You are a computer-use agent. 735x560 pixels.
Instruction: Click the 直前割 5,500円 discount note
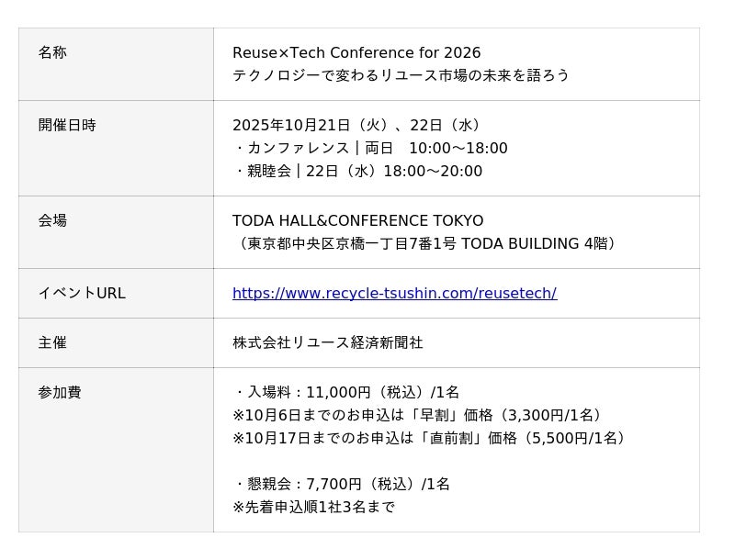tap(432, 439)
